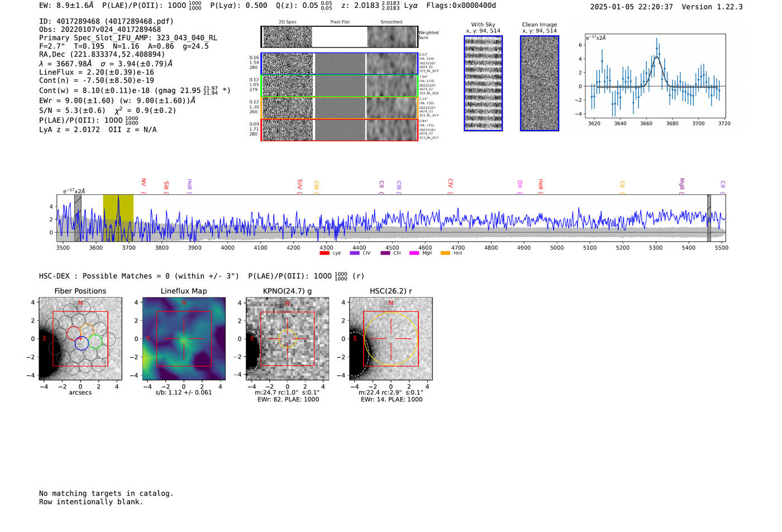Click the LineFlux = 2.20(±0.39)e-16 value
Viewport: 782px width, 532px height.
tap(97, 72)
